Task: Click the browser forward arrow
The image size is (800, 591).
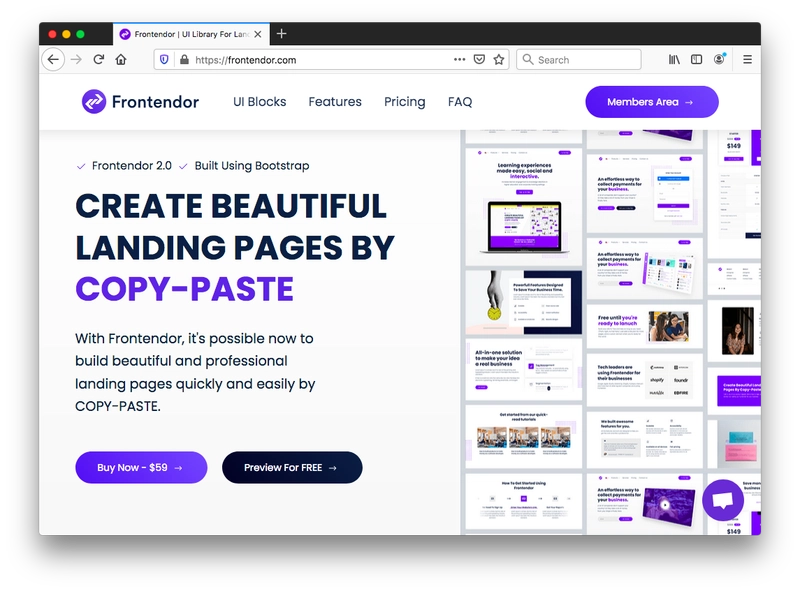Action: 77,60
